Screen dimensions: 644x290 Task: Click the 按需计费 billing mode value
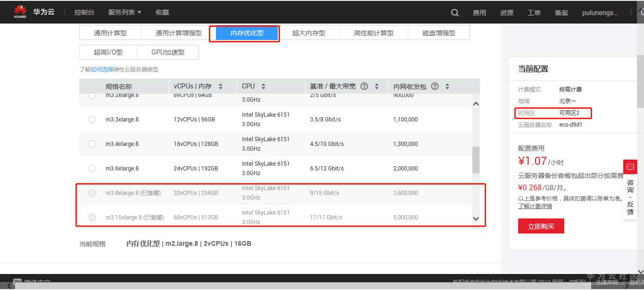(570, 89)
